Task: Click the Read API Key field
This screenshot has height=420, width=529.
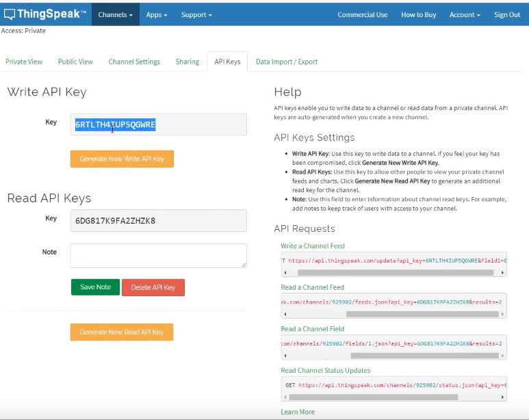Action: pyautogui.click(x=159, y=221)
